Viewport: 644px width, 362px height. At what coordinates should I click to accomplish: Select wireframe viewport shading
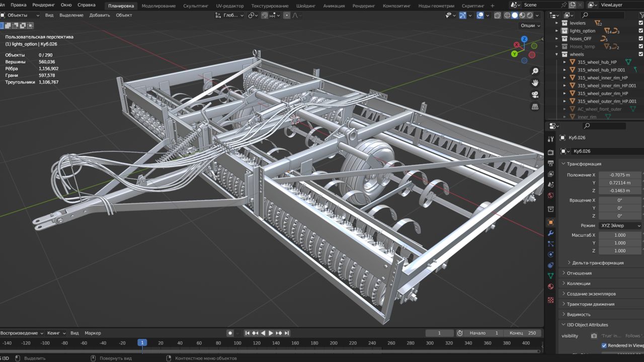pyautogui.click(x=507, y=15)
